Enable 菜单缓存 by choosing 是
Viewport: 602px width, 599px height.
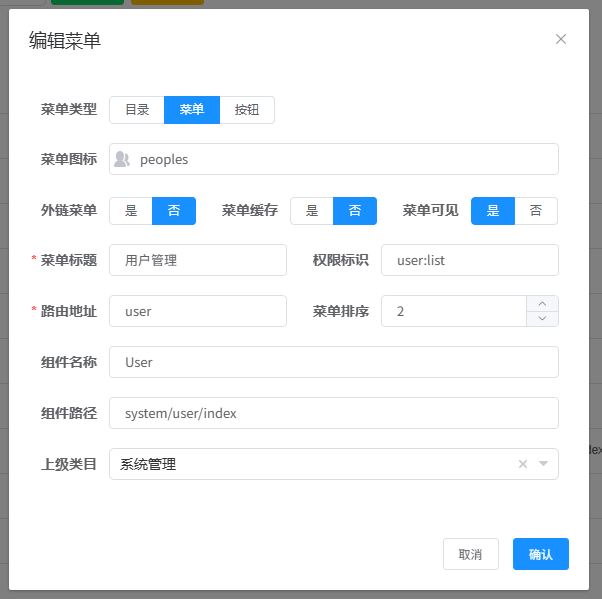click(x=312, y=211)
